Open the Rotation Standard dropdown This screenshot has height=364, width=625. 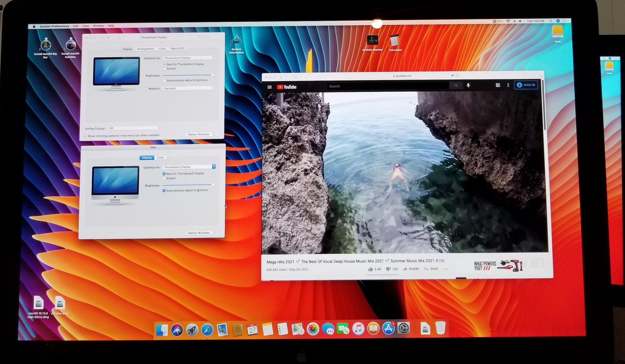tap(188, 88)
